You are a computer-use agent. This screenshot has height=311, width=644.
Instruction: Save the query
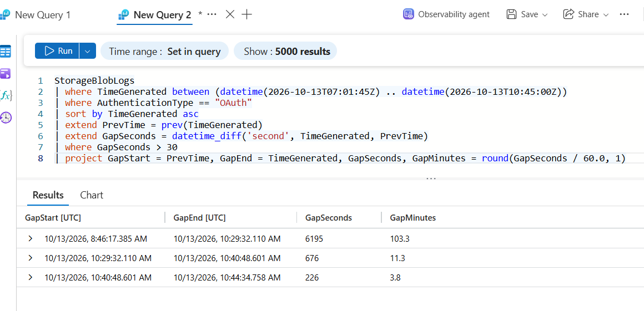click(522, 14)
